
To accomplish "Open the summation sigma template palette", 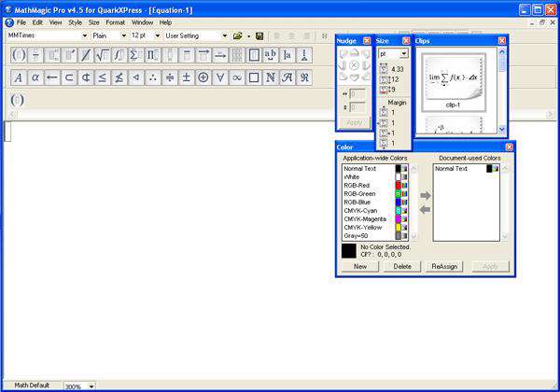I will point(136,55).
